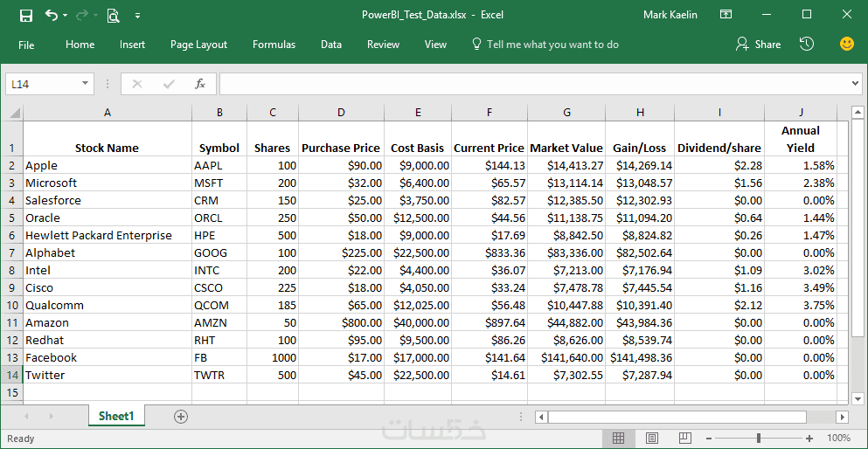Open the Name Box dropdown arrow
868x449 pixels.
click(x=86, y=84)
